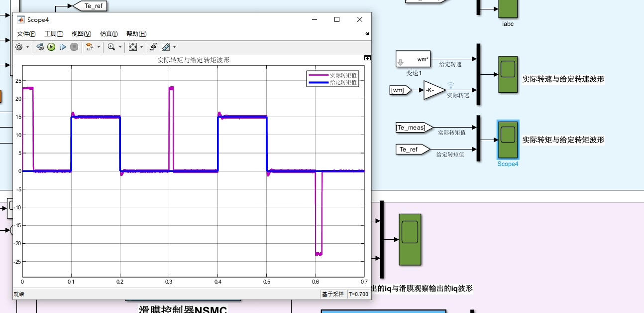Maximize the Scope4 window
Viewport: 644px width, 313px height.
[x=337, y=19]
